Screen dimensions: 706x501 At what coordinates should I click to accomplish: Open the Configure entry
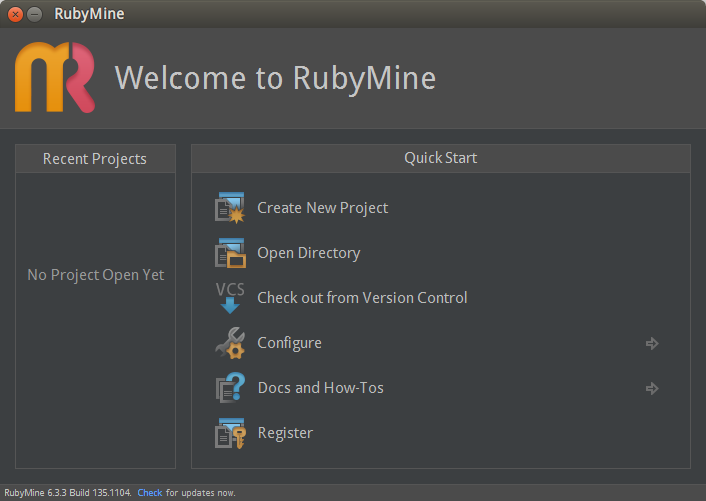click(x=289, y=343)
